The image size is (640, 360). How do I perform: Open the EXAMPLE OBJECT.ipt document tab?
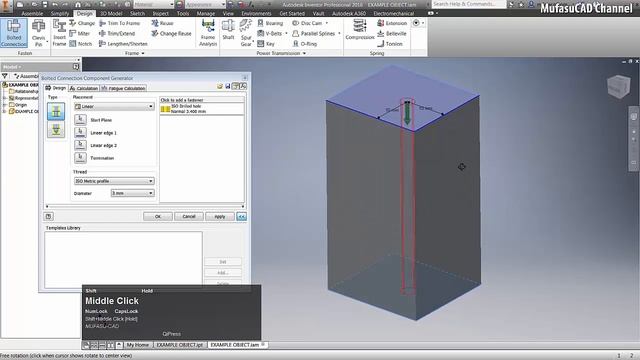pyautogui.click(x=179, y=345)
